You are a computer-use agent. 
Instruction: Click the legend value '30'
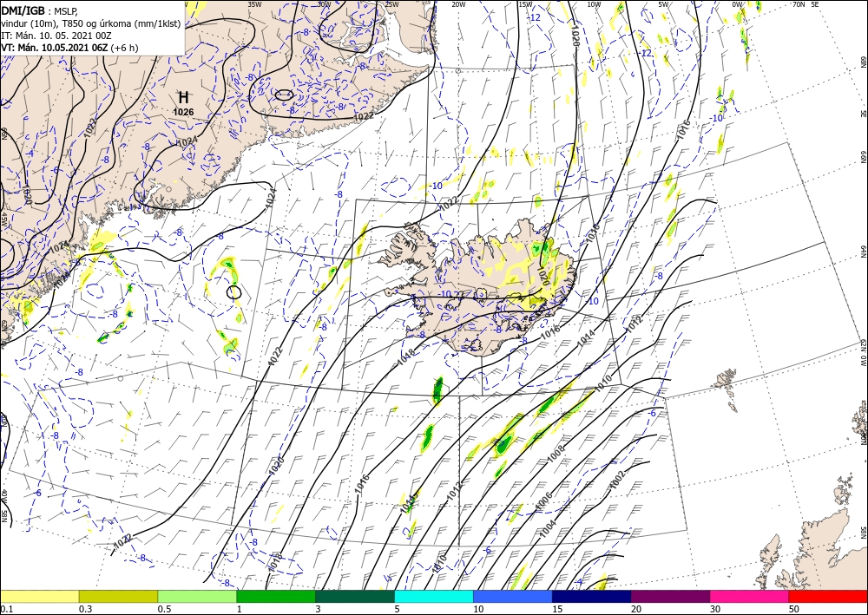(x=714, y=609)
